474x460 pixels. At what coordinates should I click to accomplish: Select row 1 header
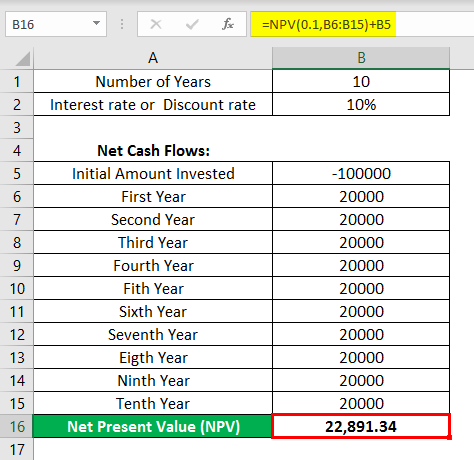point(17,81)
